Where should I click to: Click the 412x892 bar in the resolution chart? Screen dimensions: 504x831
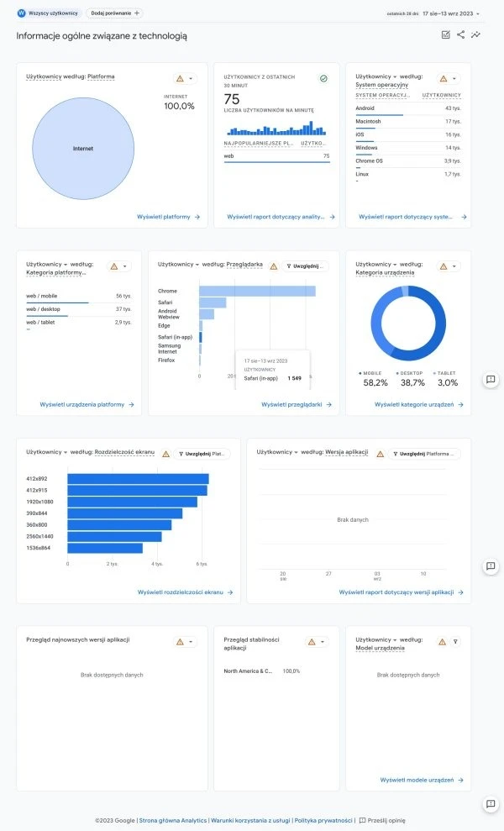pyautogui.click(x=138, y=479)
